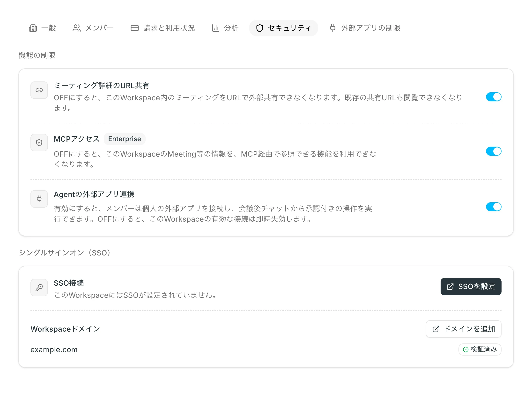The width and height of the screenshot is (532, 393).
Task: Go to the 分析 tab
Action: 225,28
